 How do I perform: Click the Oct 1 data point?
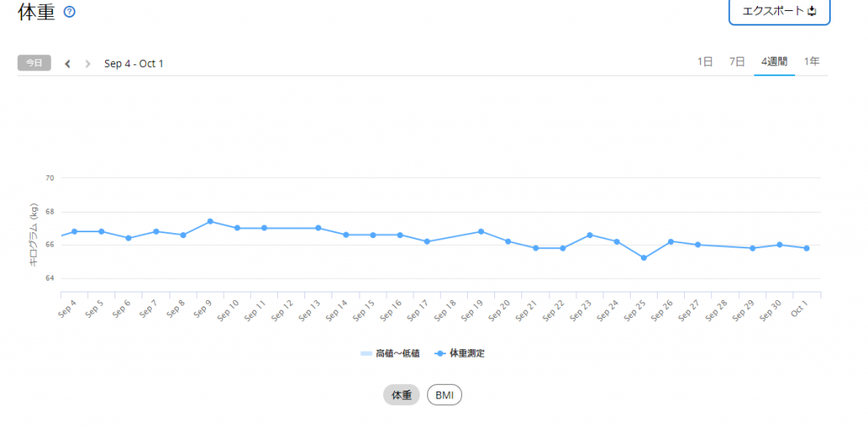click(806, 248)
